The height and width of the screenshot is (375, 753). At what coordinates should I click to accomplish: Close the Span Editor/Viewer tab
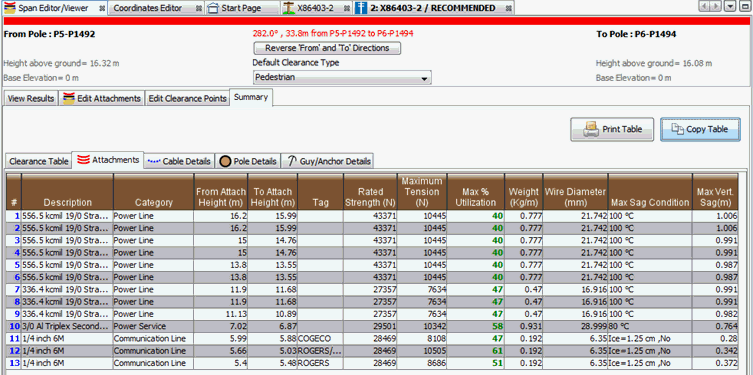[x=102, y=9]
